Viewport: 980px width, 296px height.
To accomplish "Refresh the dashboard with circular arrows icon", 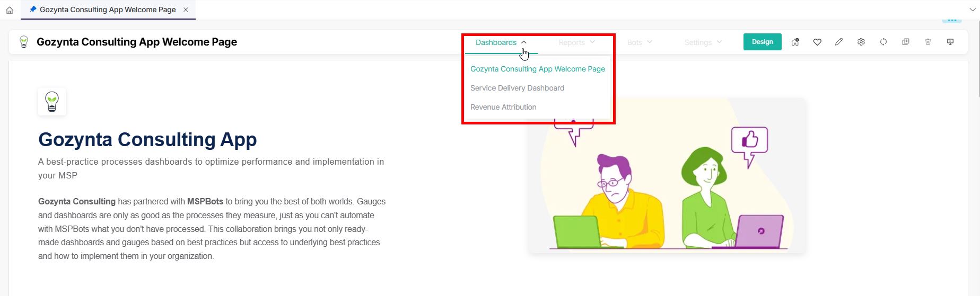I will coord(883,42).
